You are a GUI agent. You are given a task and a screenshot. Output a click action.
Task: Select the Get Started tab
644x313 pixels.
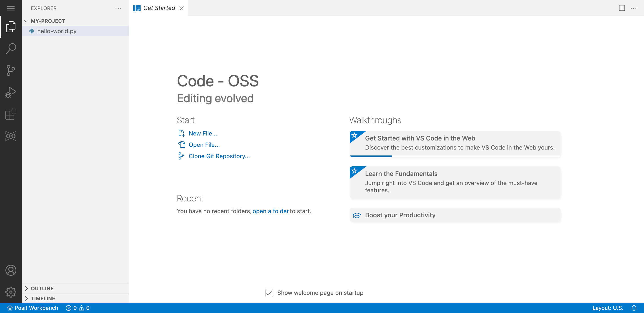(x=159, y=8)
